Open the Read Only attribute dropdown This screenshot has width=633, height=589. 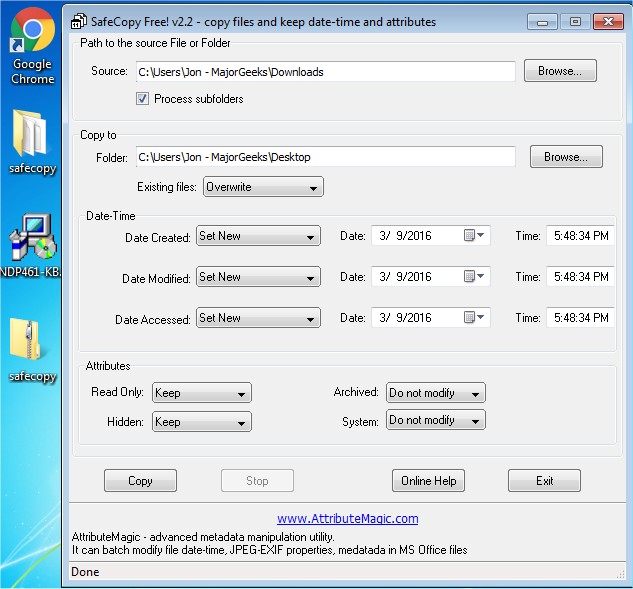tap(202, 393)
